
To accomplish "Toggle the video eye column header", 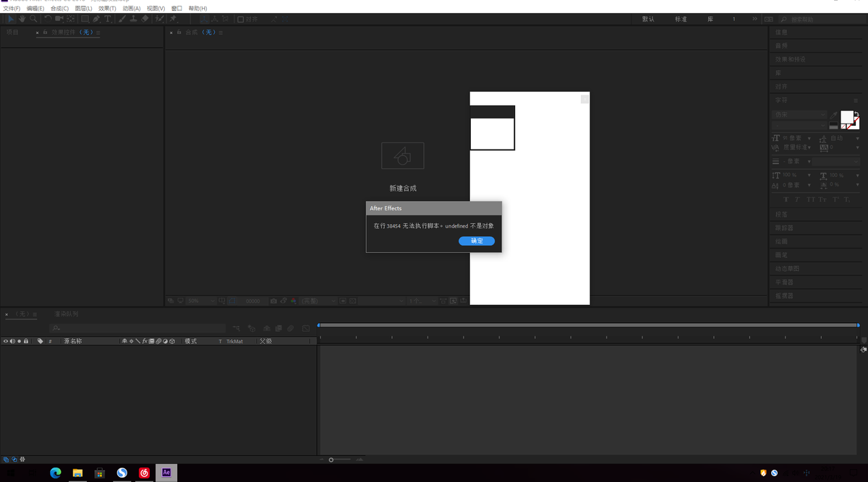I will point(6,341).
